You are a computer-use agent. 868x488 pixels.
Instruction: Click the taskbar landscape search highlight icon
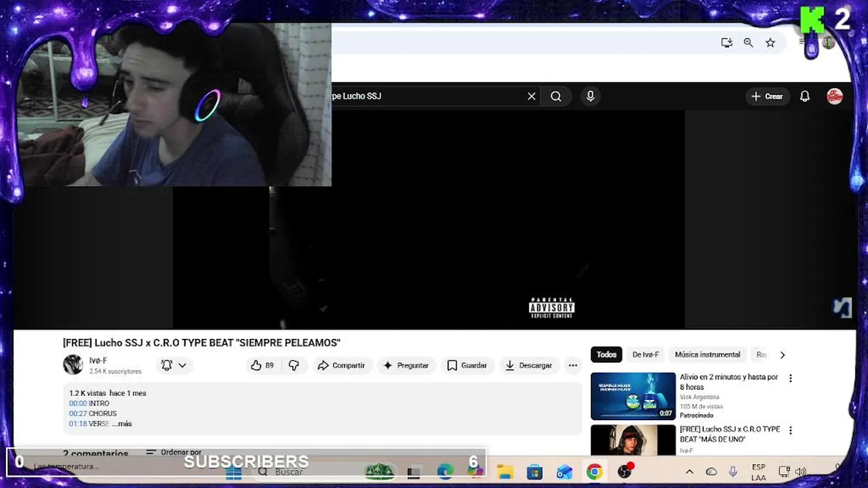pos(379,471)
